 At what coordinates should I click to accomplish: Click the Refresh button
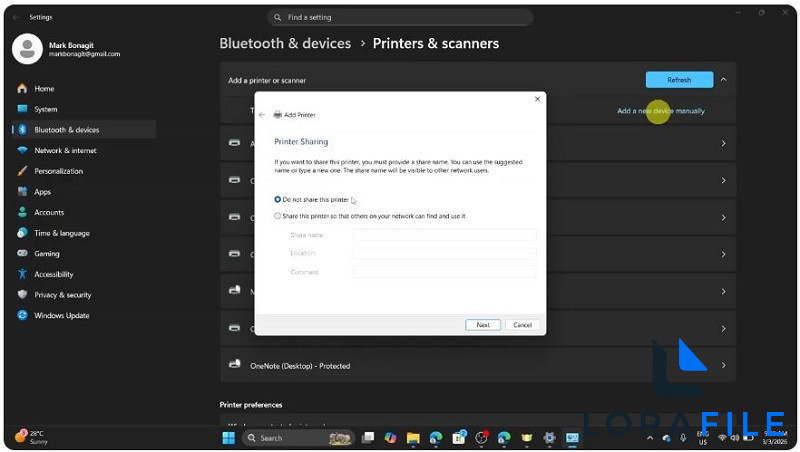tap(679, 80)
